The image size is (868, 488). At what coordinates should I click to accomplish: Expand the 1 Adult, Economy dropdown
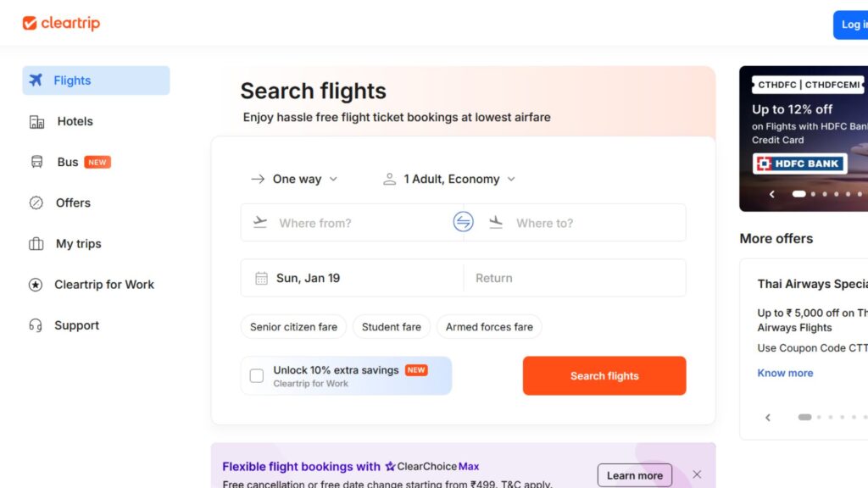click(x=449, y=179)
